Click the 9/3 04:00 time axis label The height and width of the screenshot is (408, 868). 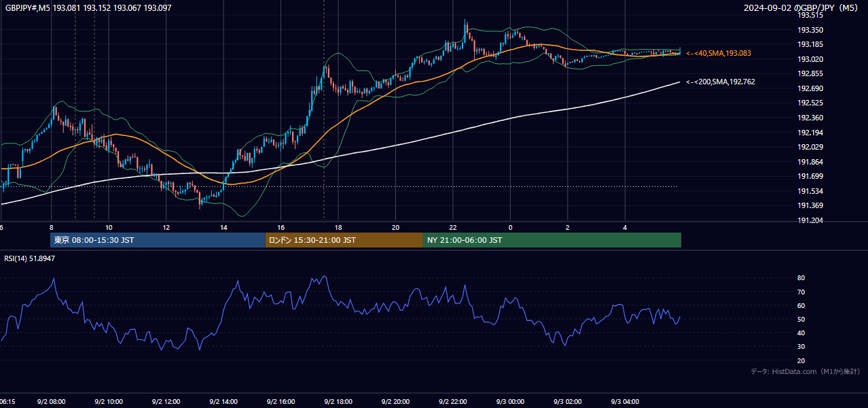click(625, 402)
